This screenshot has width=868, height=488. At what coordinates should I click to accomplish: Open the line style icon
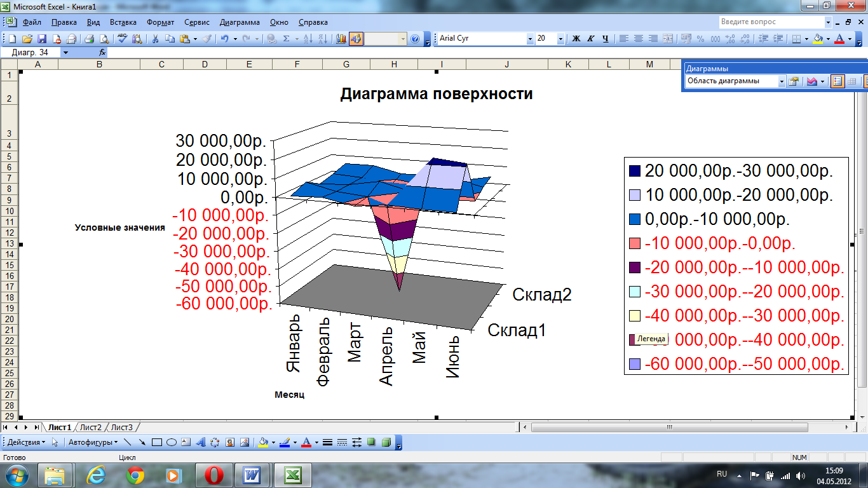coord(327,442)
